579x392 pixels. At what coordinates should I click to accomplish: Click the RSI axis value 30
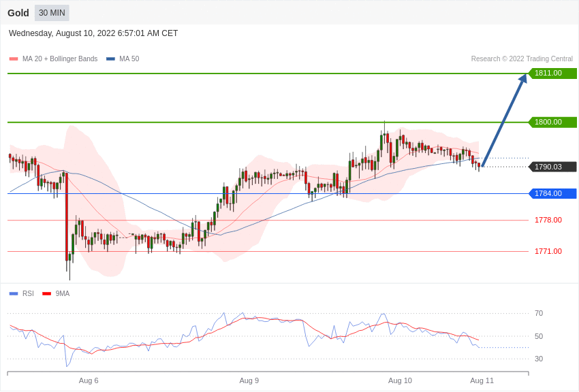pyautogui.click(x=539, y=359)
